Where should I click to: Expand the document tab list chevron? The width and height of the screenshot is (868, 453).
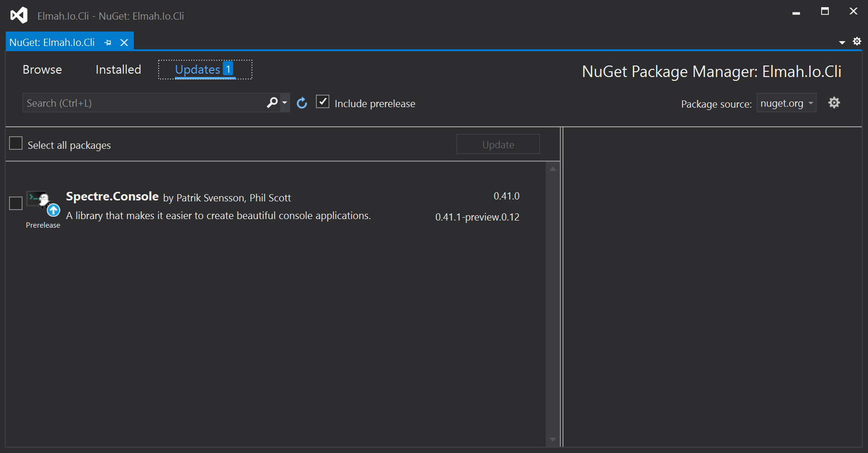[x=842, y=42]
